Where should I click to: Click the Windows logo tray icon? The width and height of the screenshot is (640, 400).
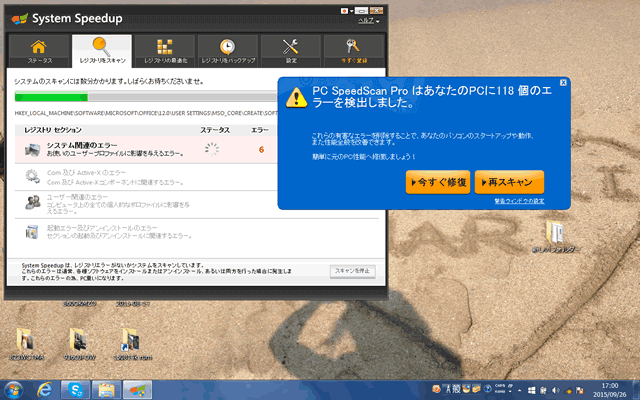pos(531,391)
